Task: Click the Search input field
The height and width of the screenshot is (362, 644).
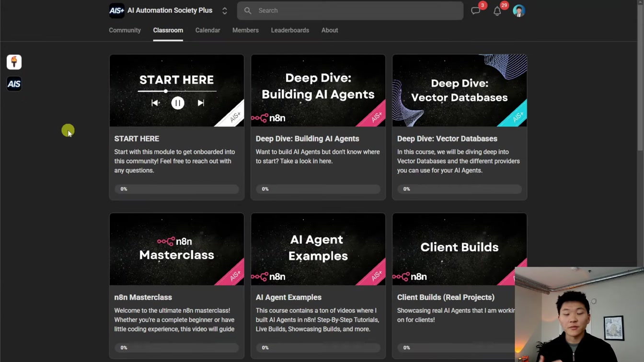Action: click(350, 11)
